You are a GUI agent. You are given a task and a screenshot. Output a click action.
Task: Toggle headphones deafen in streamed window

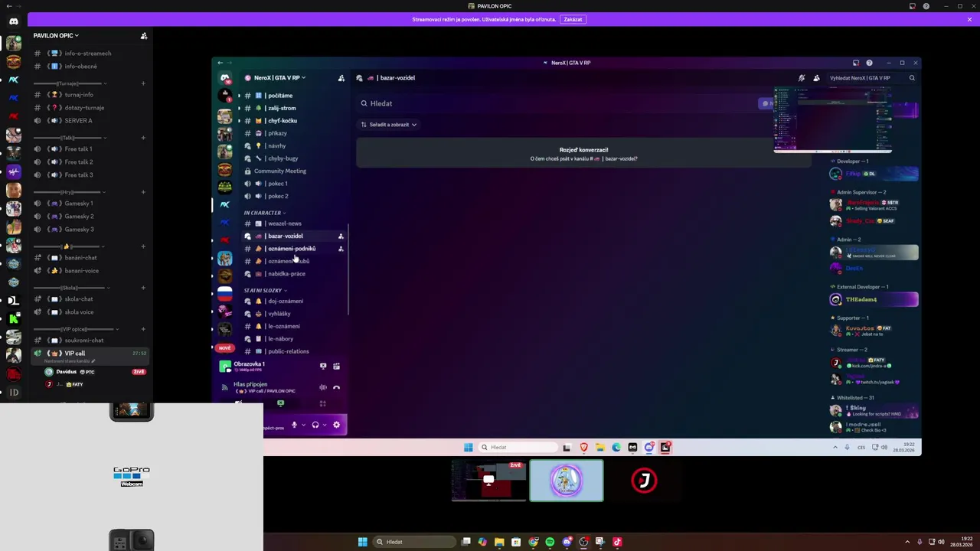[x=315, y=425]
